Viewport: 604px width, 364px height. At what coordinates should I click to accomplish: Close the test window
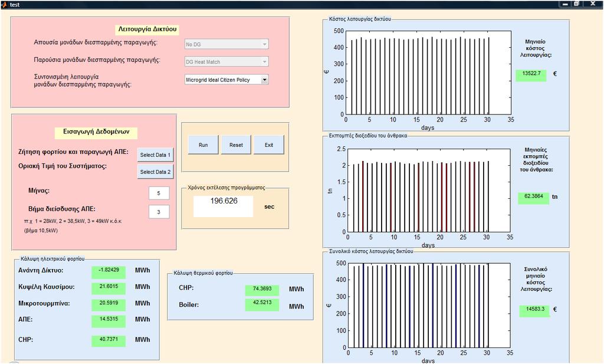(592, 4)
